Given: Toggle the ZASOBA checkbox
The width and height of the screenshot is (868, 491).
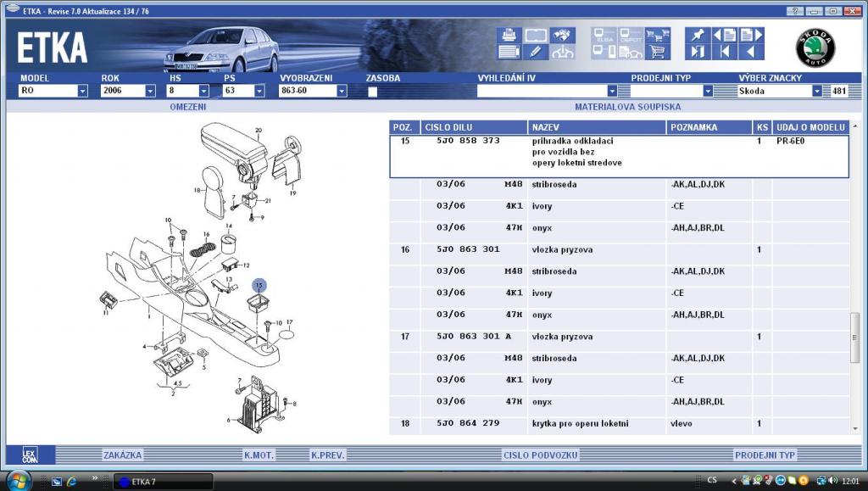Looking at the screenshot, I should coord(373,92).
